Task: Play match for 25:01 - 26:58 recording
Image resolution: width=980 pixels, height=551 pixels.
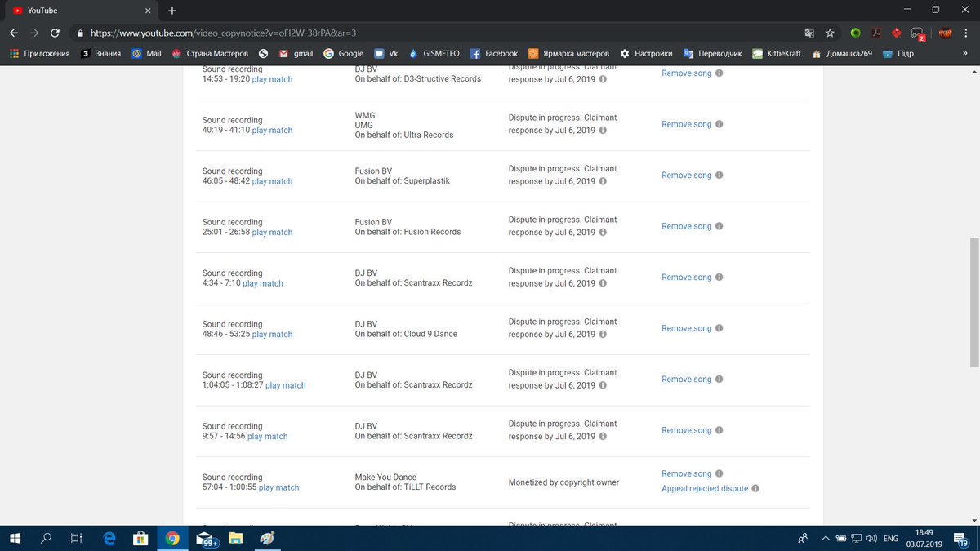Action: point(272,233)
